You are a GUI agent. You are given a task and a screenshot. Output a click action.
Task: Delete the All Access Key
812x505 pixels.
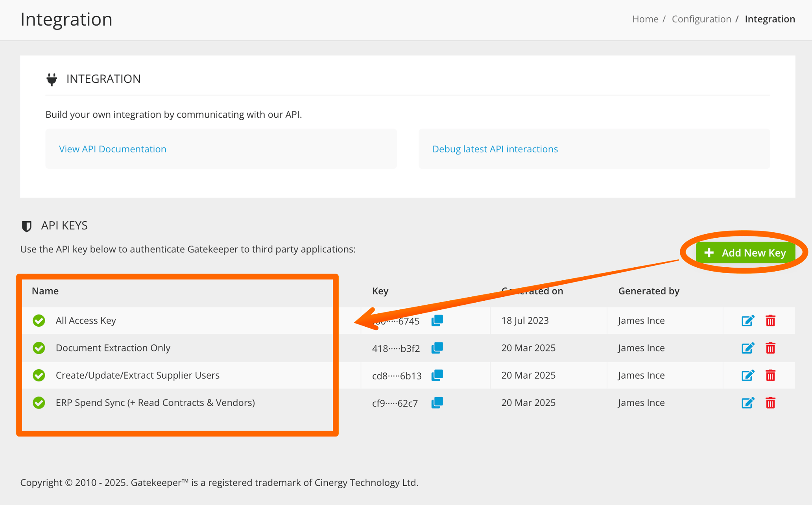click(x=770, y=321)
